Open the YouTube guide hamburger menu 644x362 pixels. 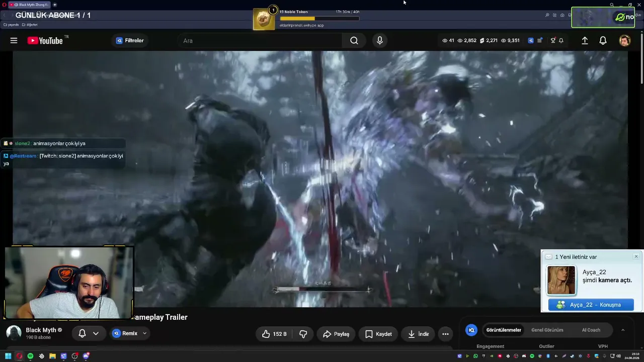point(14,41)
